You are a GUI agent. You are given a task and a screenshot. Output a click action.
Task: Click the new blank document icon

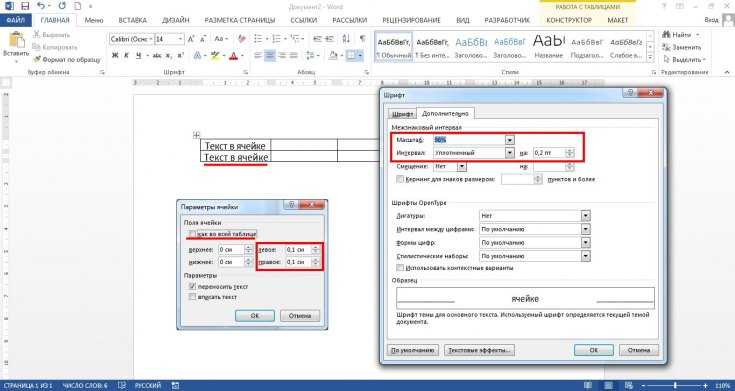(x=77, y=7)
